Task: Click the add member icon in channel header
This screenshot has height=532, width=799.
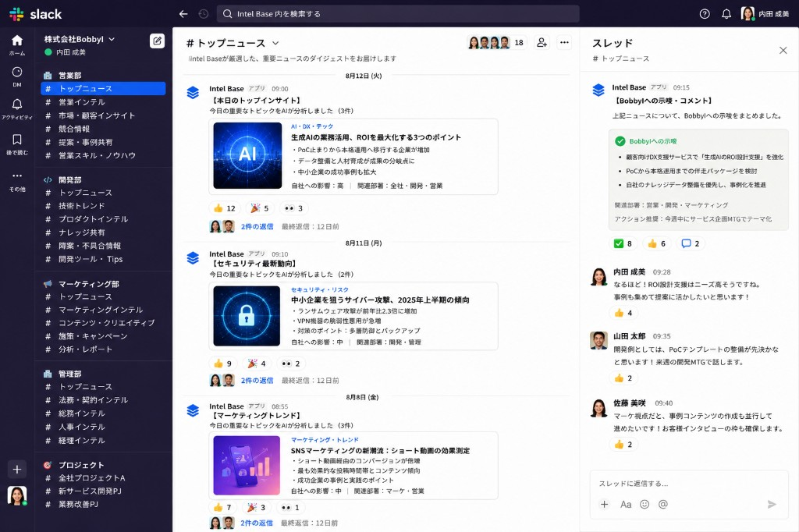Action: tap(542, 42)
